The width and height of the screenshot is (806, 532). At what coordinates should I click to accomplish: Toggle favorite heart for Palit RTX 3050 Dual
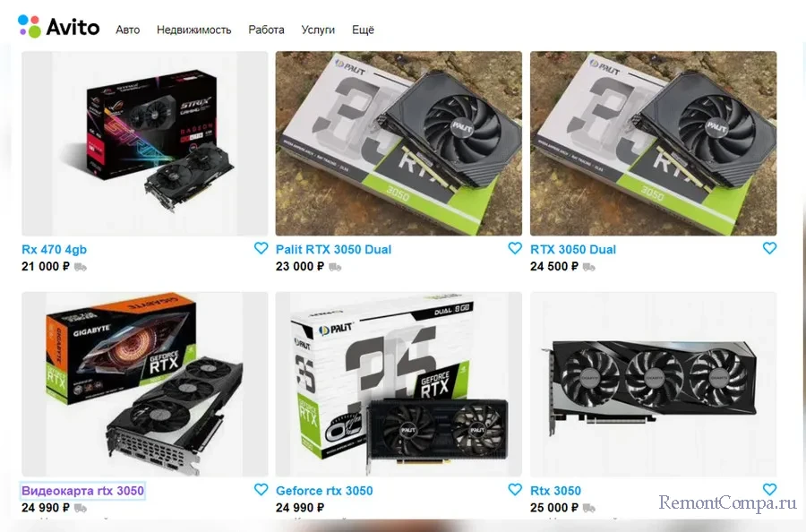tap(515, 248)
